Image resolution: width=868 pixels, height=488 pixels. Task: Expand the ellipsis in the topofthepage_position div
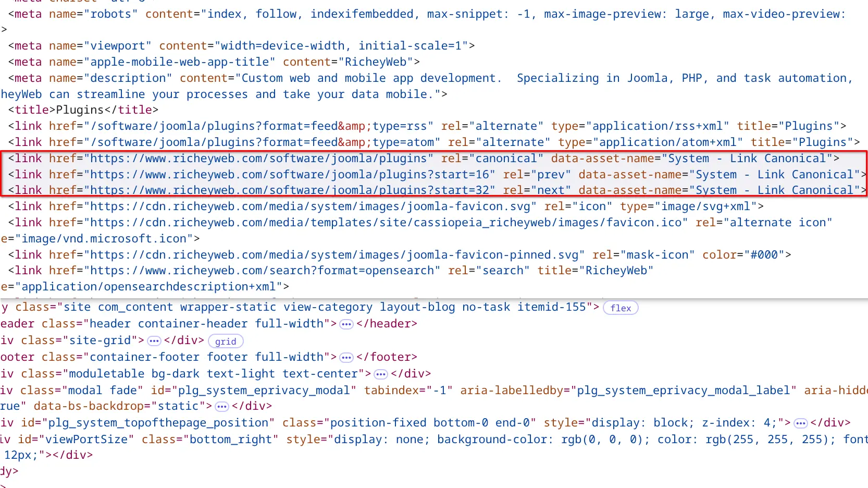pyautogui.click(x=800, y=423)
